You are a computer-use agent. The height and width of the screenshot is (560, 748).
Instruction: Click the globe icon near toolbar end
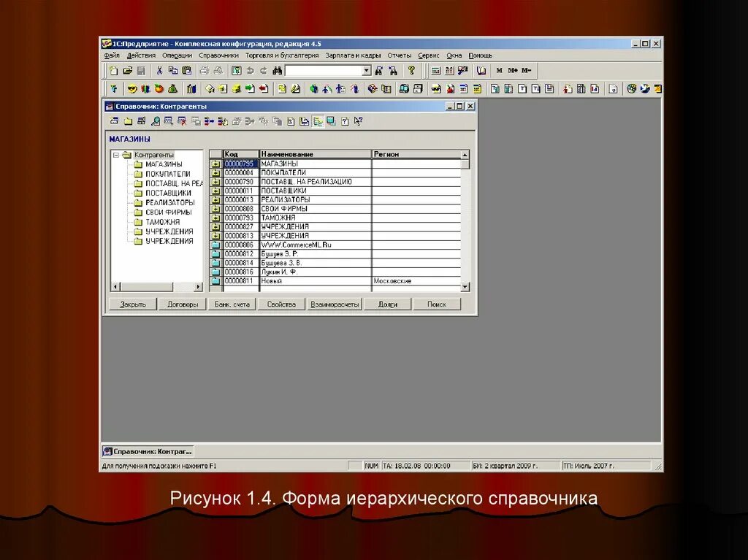click(632, 89)
